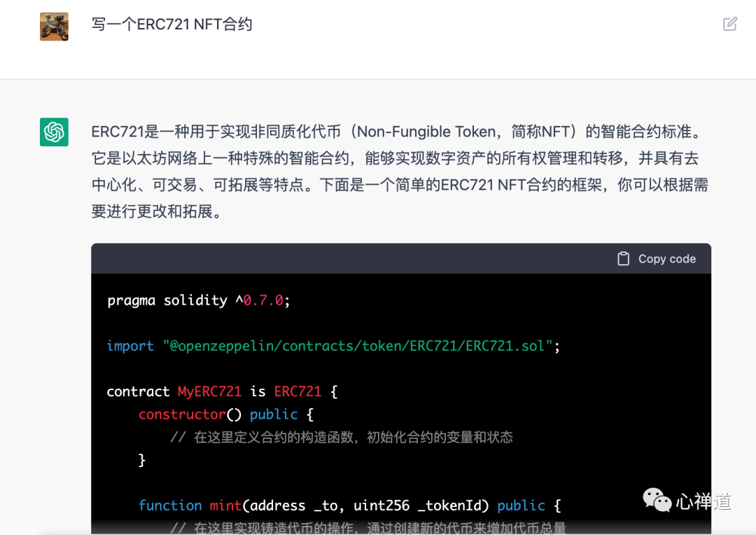This screenshot has height=535, width=756.
Task: Click the 'contract MyERC721 is ERC721' line
Action: tap(223, 391)
